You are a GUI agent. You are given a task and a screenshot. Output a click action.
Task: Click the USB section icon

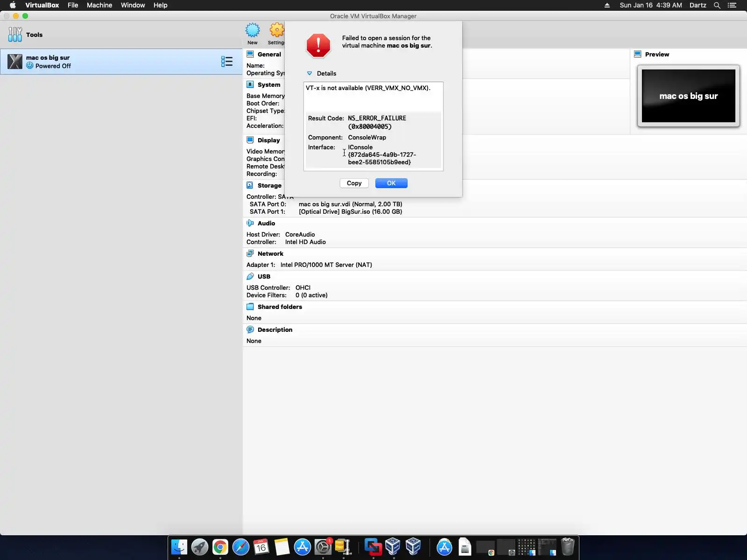point(250,276)
